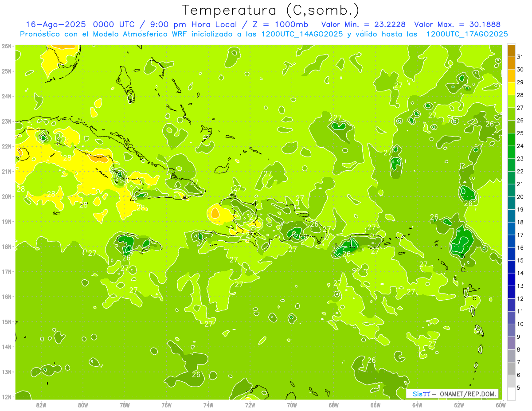
Task: Click the gray color bar segment between 6 and 7
Action: click(x=511, y=368)
